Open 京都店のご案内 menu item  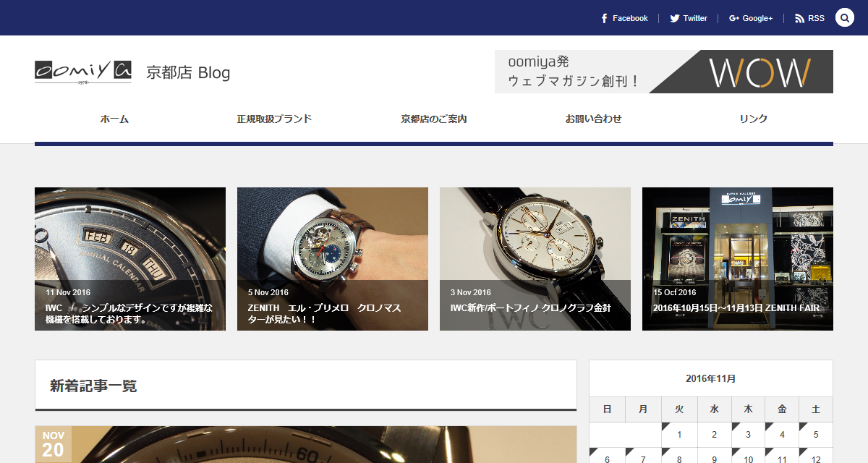click(x=434, y=119)
